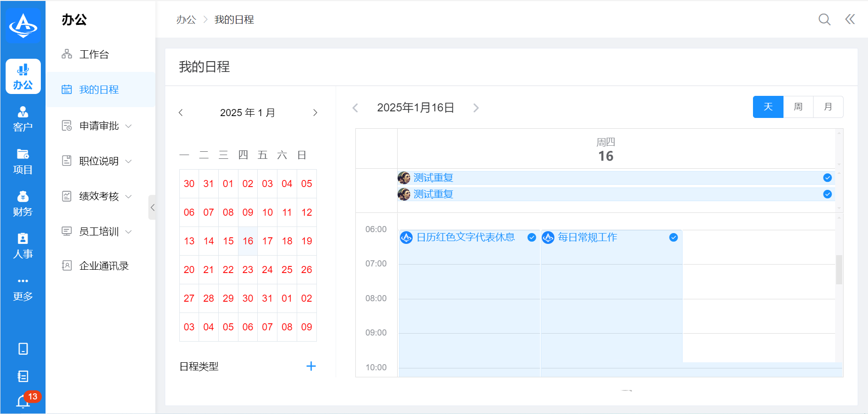Go to previous month in mini calendar

click(x=181, y=113)
